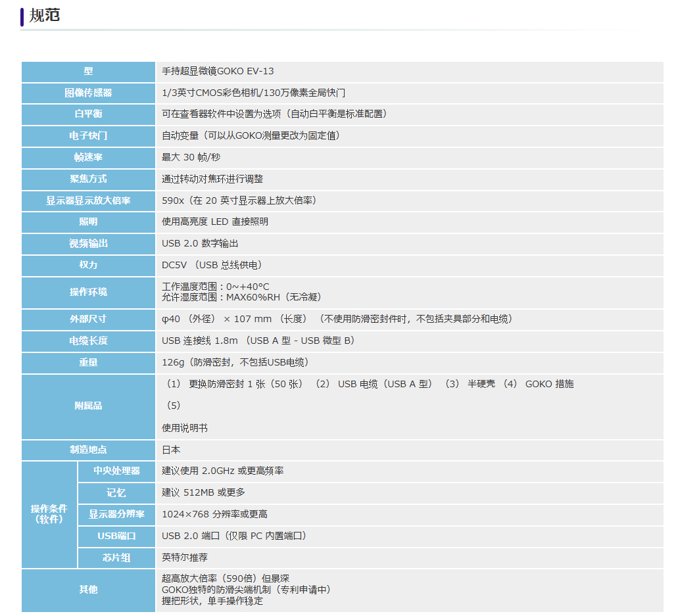The height and width of the screenshot is (616, 678).
Task: Select the 权力 label cell
Action: tap(88, 266)
